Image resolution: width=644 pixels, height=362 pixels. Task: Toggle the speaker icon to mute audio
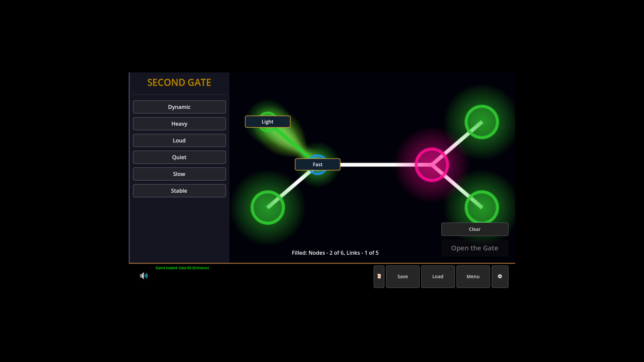tap(144, 276)
